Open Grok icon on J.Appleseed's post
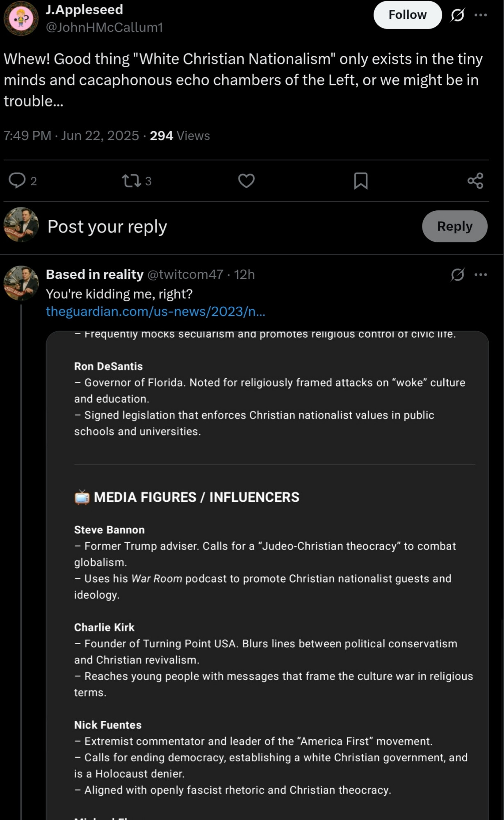504x820 pixels. click(x=457, y=15)
